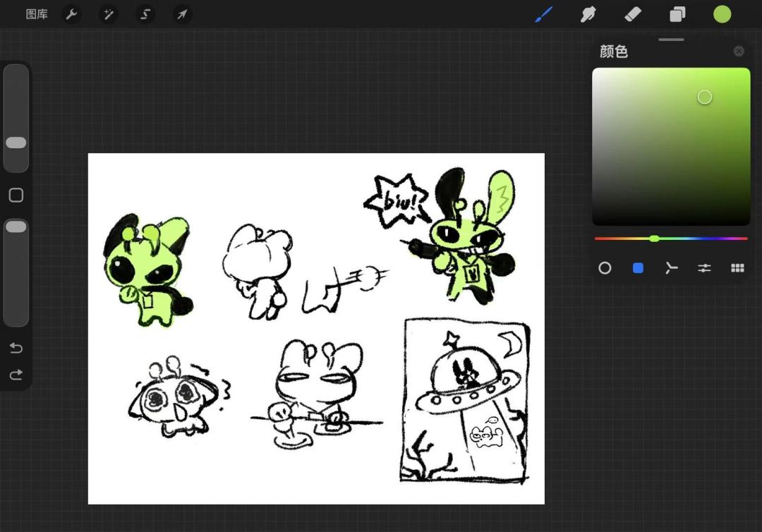Click the 颜色 panel title
762x532 pixels.
click(x=614, y=51)
